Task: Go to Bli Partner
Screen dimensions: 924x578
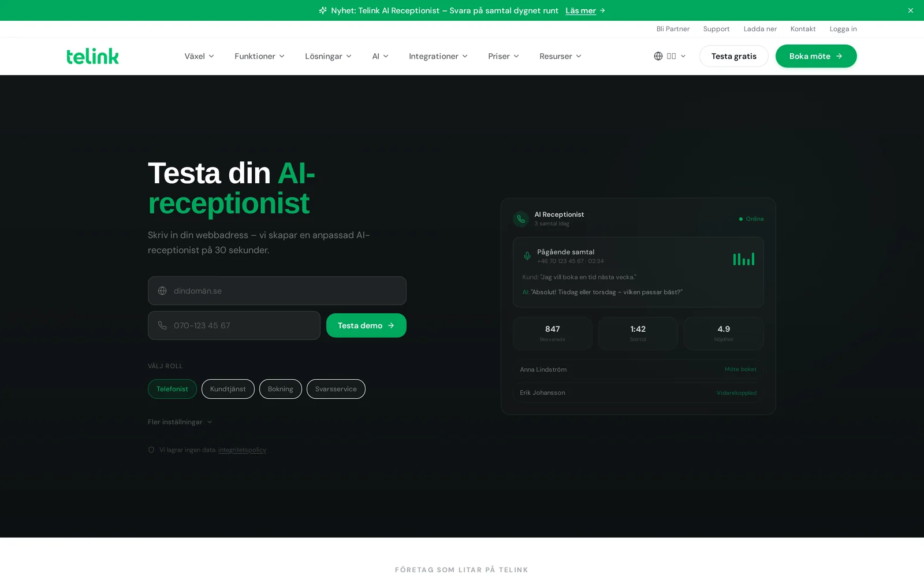Action: (673, 29)
